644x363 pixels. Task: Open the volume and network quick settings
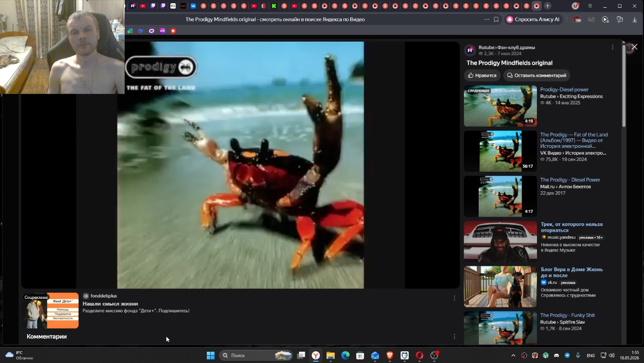click(x=607, y=355)
